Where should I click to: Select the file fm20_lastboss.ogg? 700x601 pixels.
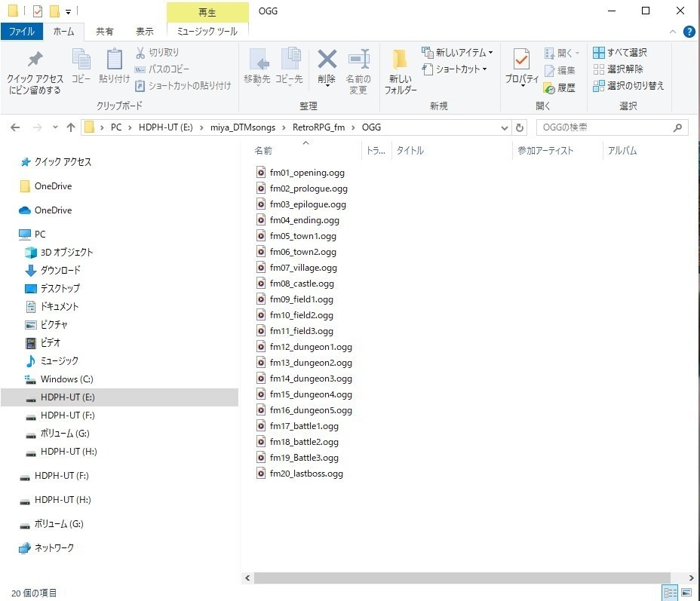tap(305, 474)
